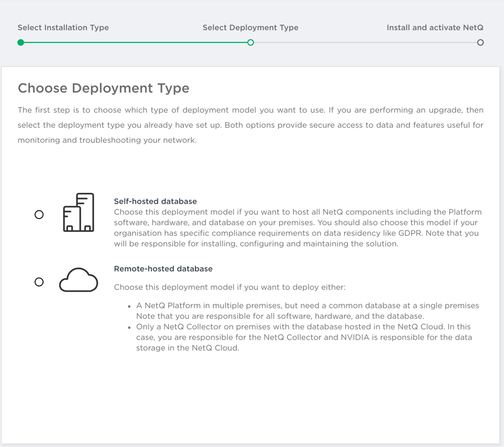Open the Select Deployment Type step label
504x447 pixels.
pyautogui.click(x=250, y=27)
